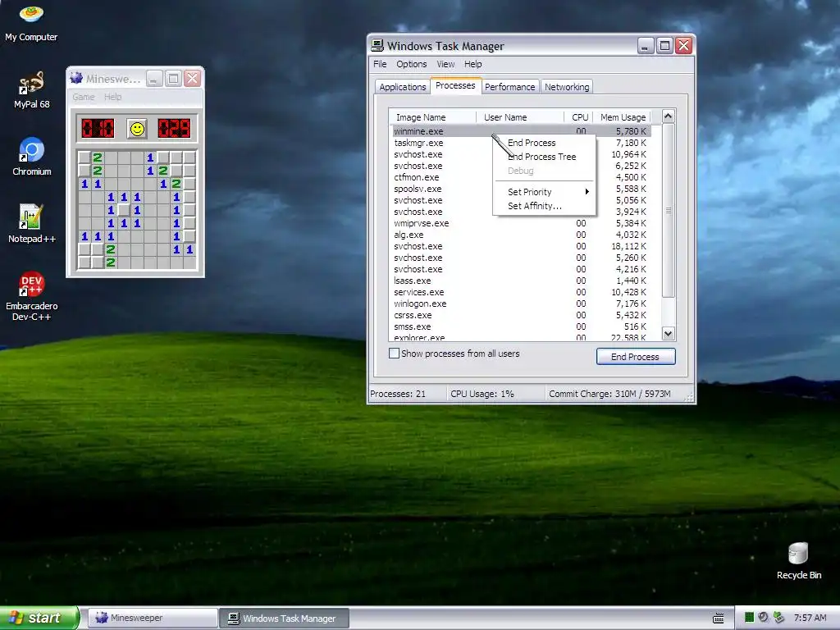Image resolution: width=840 pixels, height=630 pixels.
Task: Switch to the Performance tab
Action: (x=509, y=87)
